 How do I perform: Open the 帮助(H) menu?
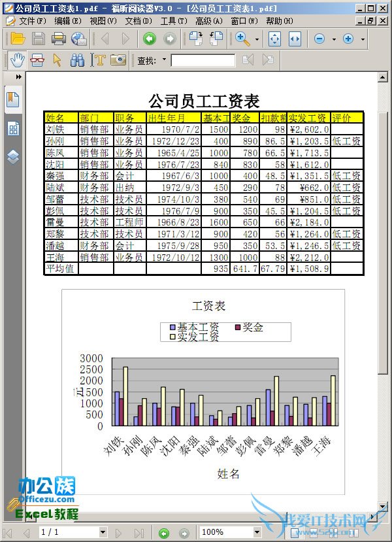point(280,21)
